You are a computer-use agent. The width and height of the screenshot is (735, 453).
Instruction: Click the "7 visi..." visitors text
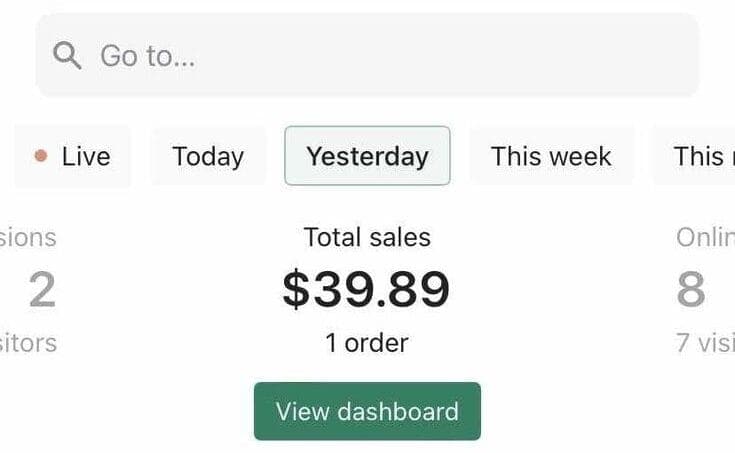tap(705, 343)
